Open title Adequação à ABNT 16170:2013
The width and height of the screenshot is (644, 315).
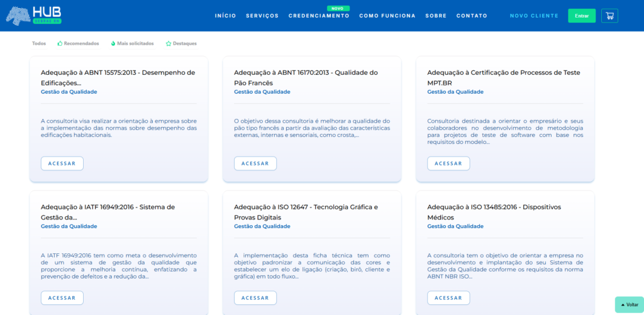pyautogui.click(x=306, y=77)
